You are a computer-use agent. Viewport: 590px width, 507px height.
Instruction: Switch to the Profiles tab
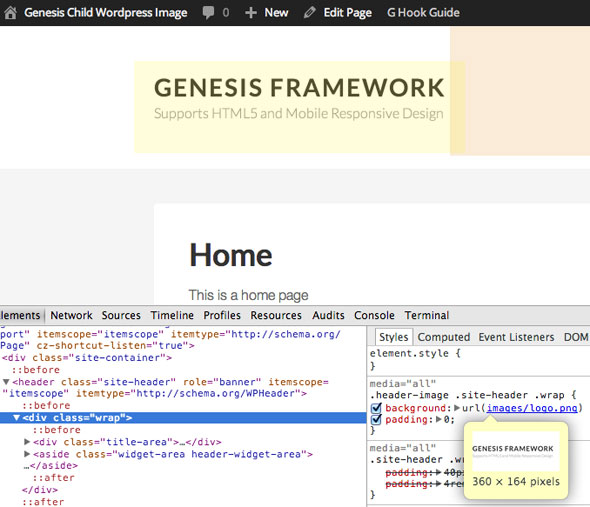(222, 315)
